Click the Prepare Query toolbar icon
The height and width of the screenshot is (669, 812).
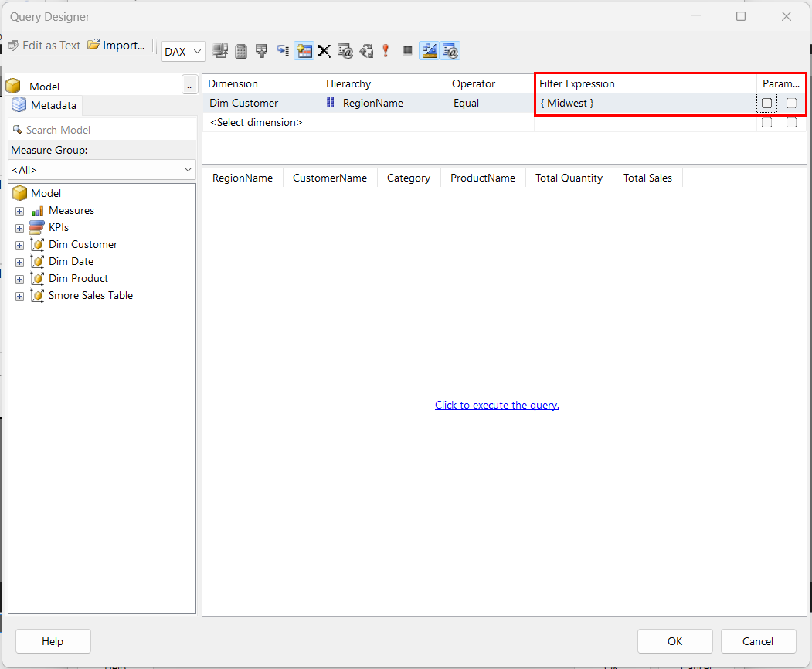click(x=367, y=51)
